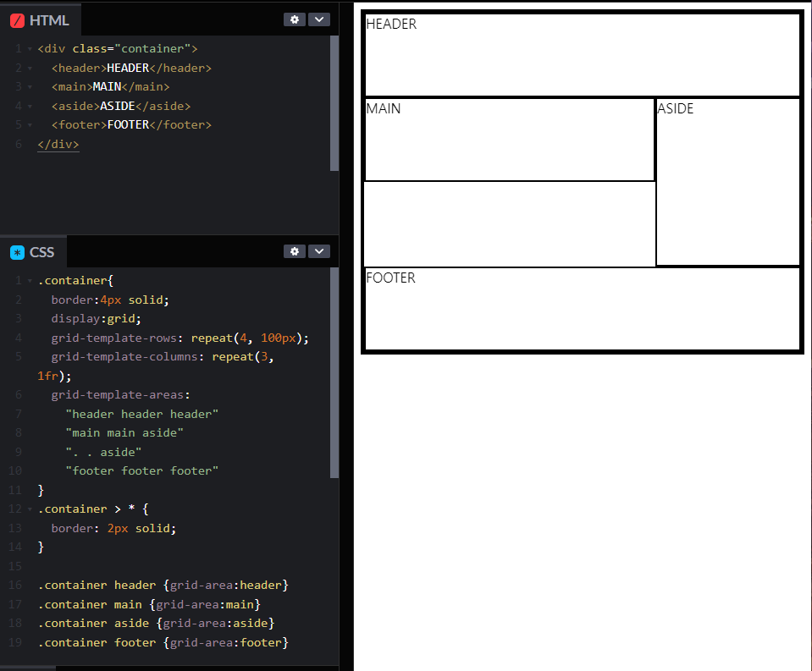Image resolution: width=812 pixels, height=671 pixels.
Task: Click the closing </div> tag in HTML
Action: [x=58, y=144]
